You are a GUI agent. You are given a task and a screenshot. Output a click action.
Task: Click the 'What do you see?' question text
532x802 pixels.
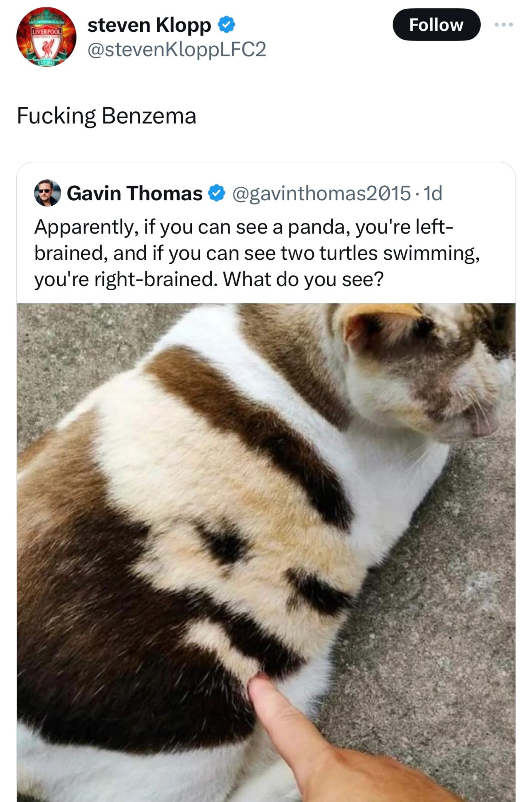[x=303, y=279]
